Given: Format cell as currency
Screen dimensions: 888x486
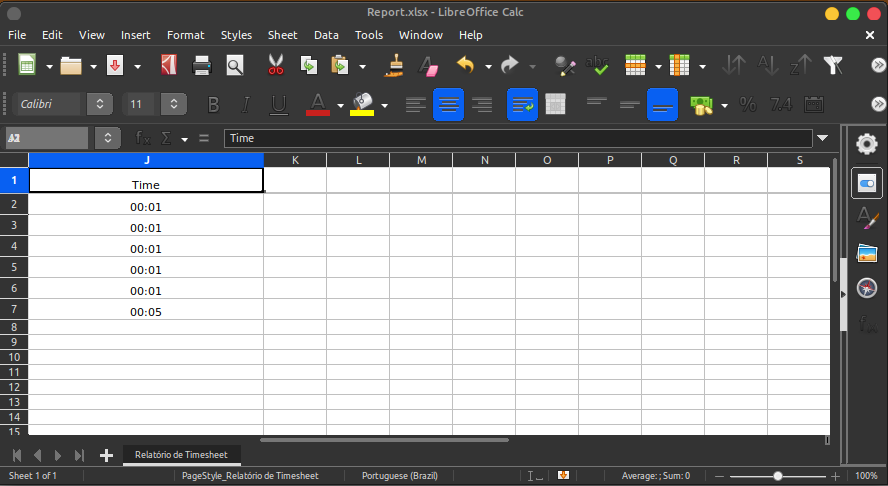Looking at the screenshot, I should pos(701,105).
